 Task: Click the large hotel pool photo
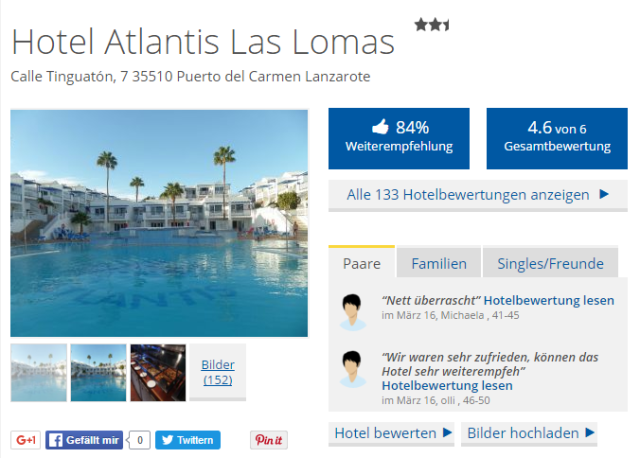[159, 223]
